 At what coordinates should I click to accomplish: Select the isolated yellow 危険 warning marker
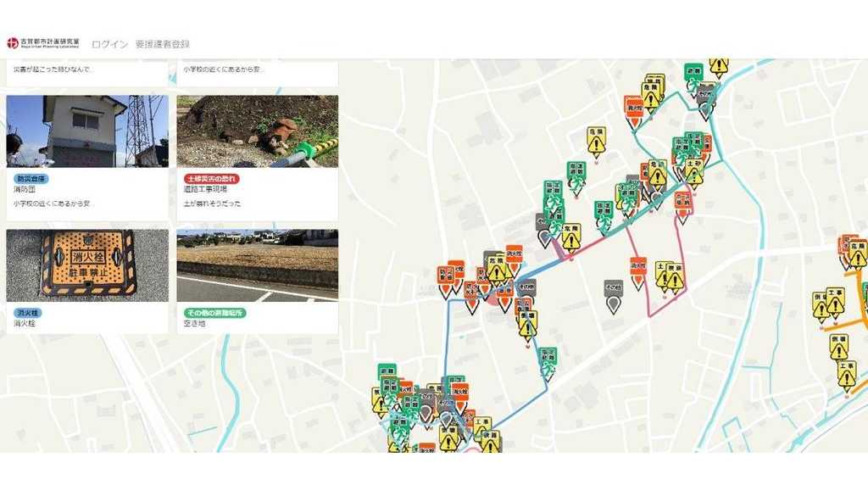[x=597, y=142]
